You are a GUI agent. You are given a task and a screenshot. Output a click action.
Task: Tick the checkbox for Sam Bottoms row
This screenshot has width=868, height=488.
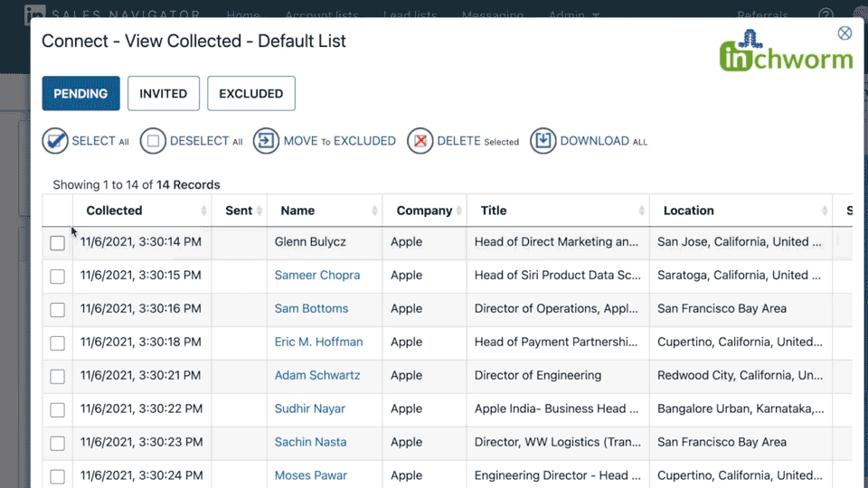pyautogui.click(x=58, y=309)
